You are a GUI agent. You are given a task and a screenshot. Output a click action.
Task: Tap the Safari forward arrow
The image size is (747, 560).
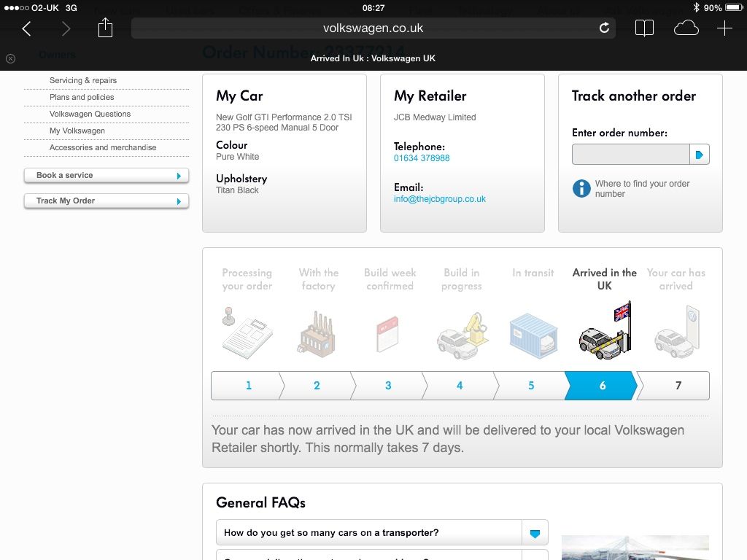point(66,28)
